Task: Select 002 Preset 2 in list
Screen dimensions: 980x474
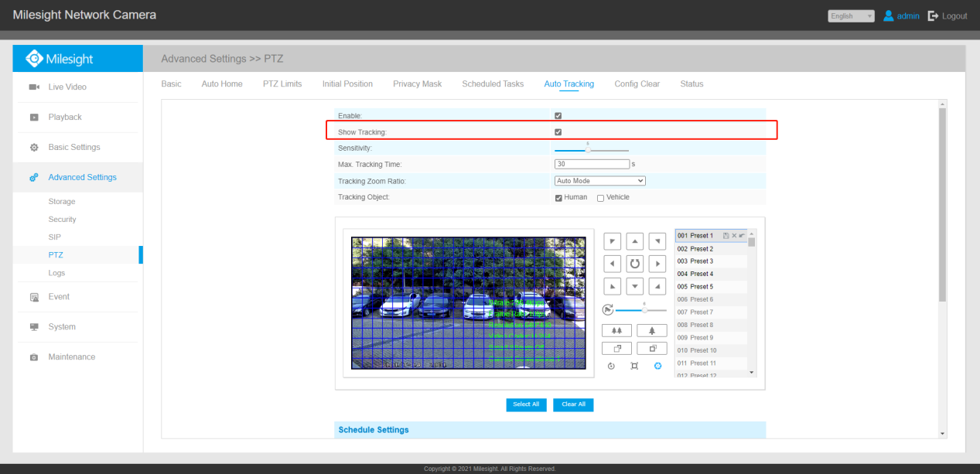Action: pos(711,249)
